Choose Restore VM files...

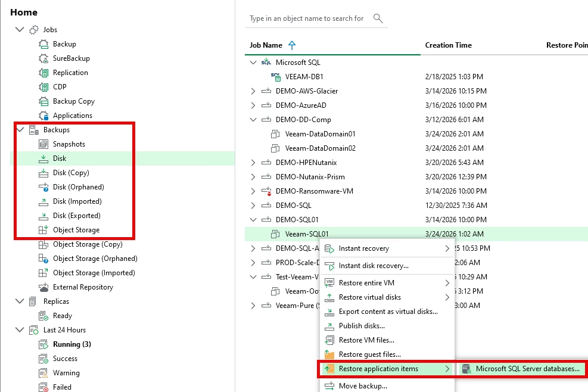[387, 340]
